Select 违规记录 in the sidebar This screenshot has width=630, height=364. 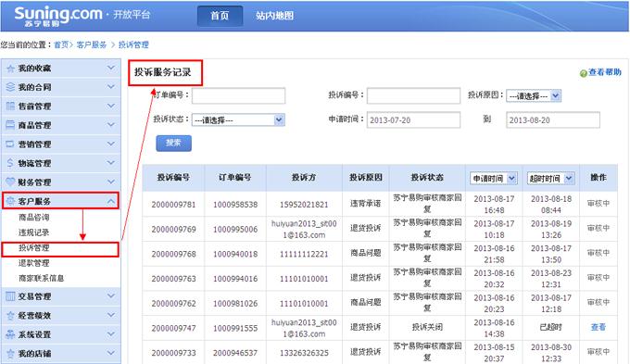click(34, 232)
